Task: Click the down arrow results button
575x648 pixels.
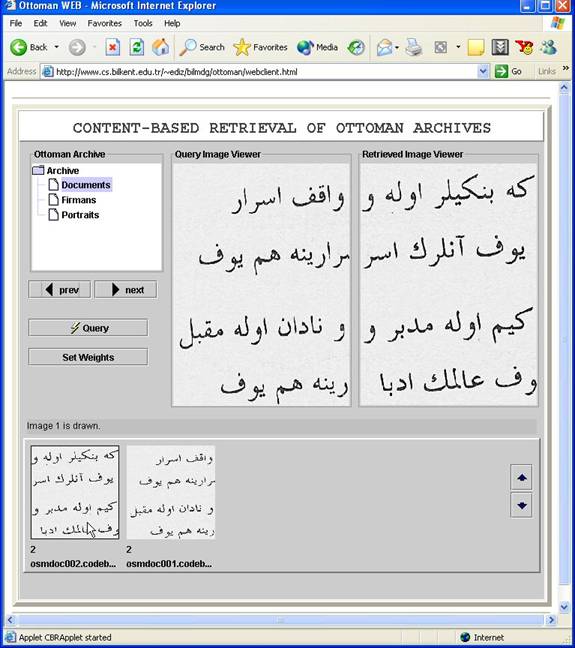Action: click(521, 505)
